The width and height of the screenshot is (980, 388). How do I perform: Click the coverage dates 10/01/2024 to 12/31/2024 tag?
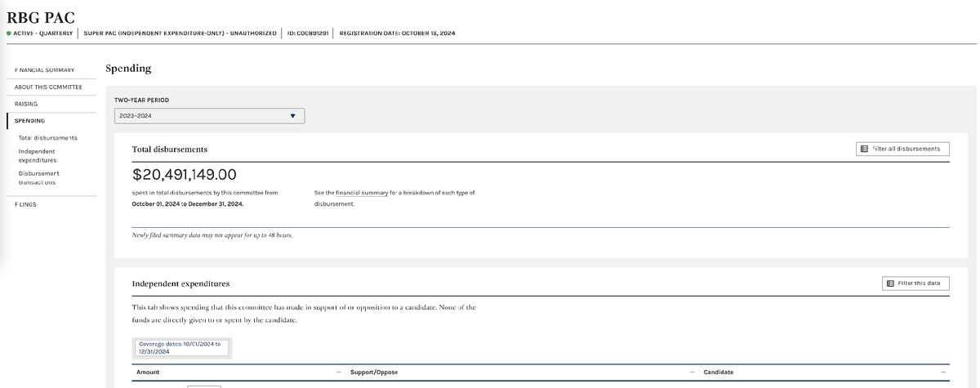coord(183,347)
